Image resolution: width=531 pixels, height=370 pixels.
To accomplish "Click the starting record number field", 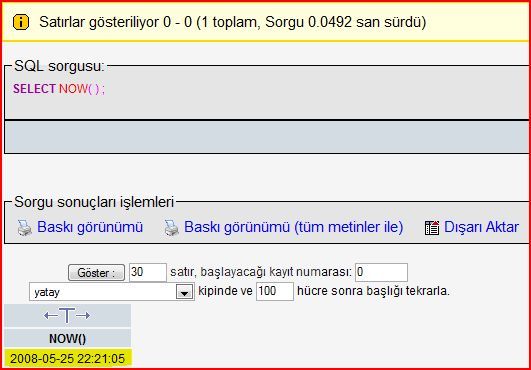I will [x=381, y=272].
